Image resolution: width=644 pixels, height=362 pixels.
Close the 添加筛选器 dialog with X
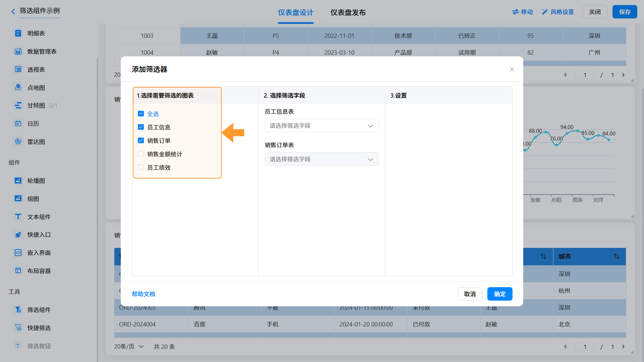pos(512,69)
